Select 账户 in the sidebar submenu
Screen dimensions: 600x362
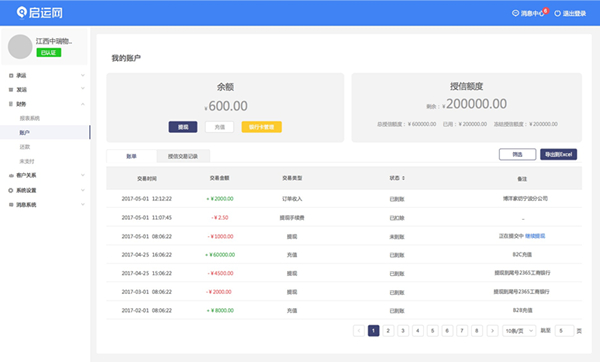pos(45,132)
